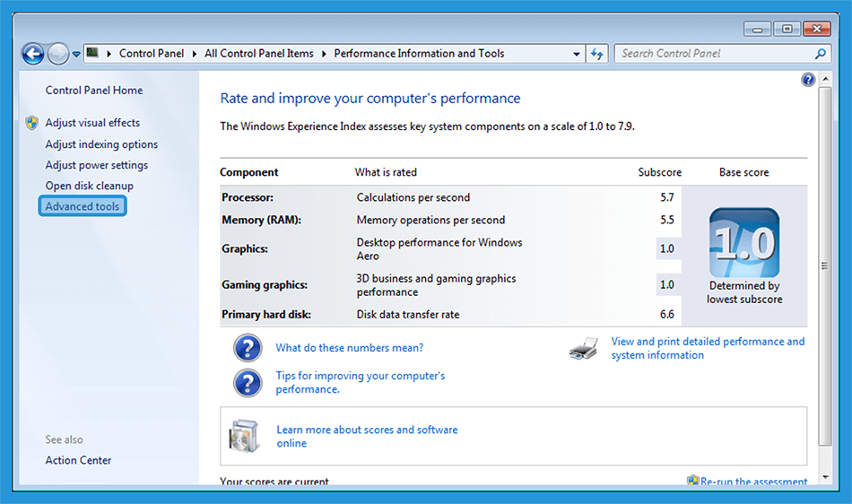Minimize the Control Panel window
The width and height of the screenshot is (852, 504).
pyautogui.click(x=758, y=29)
